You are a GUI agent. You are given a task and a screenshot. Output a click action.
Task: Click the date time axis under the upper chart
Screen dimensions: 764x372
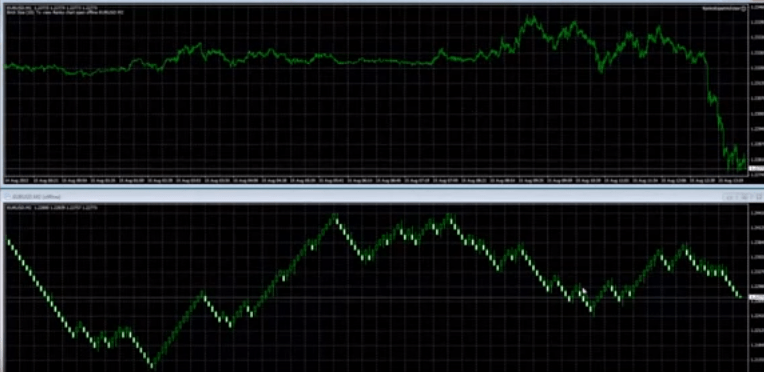tap(375, 180)
